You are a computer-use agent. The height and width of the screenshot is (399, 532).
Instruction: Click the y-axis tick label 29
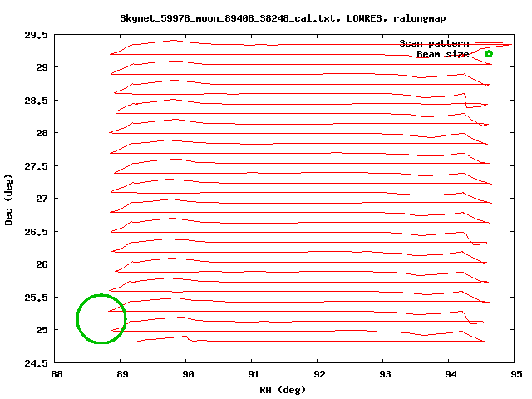[42, 67]
